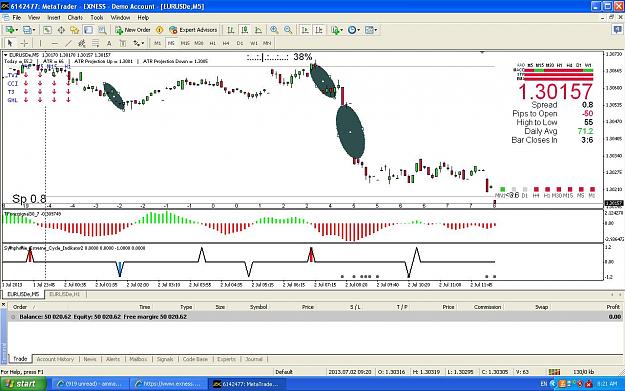625x391 pixels.
Task: Open the Data Window icon
Action: tap(61, 30)
